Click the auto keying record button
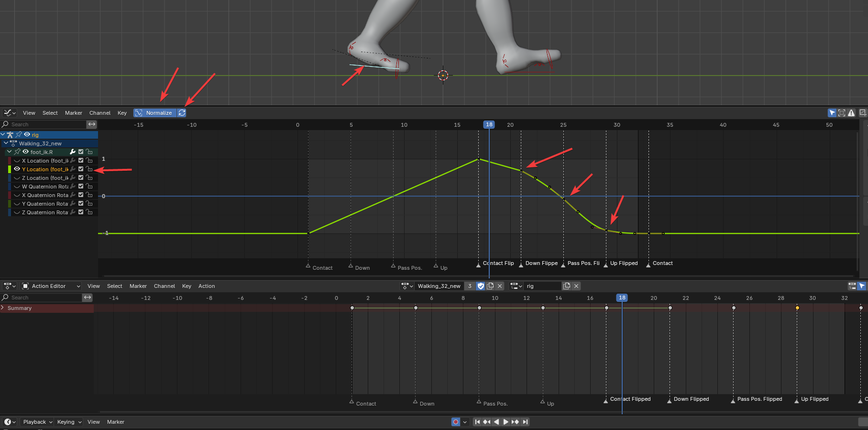 click(x=456, y=422)
